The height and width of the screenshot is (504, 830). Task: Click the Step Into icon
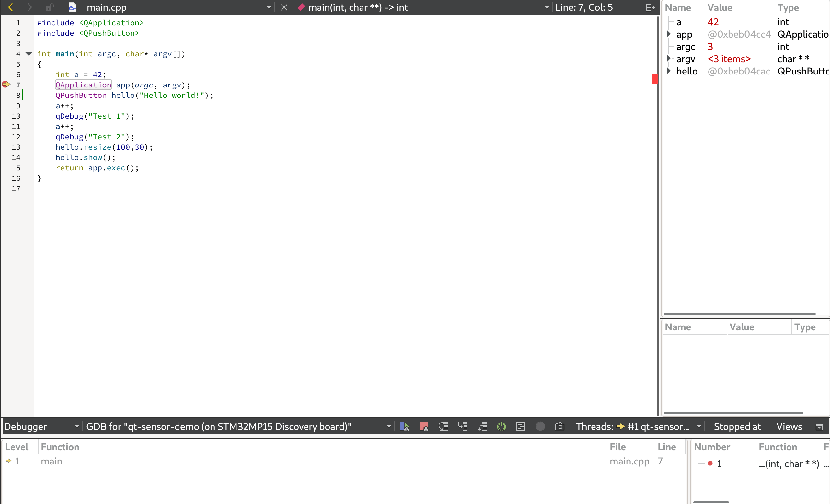(x=463, y=427)
